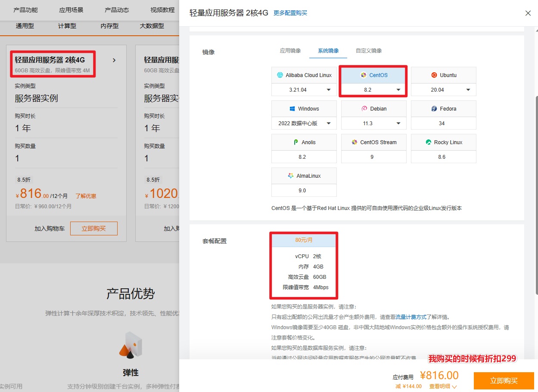Select Rocky Linux 8.6 image option
Screen dimensions: 538x392
444,148
